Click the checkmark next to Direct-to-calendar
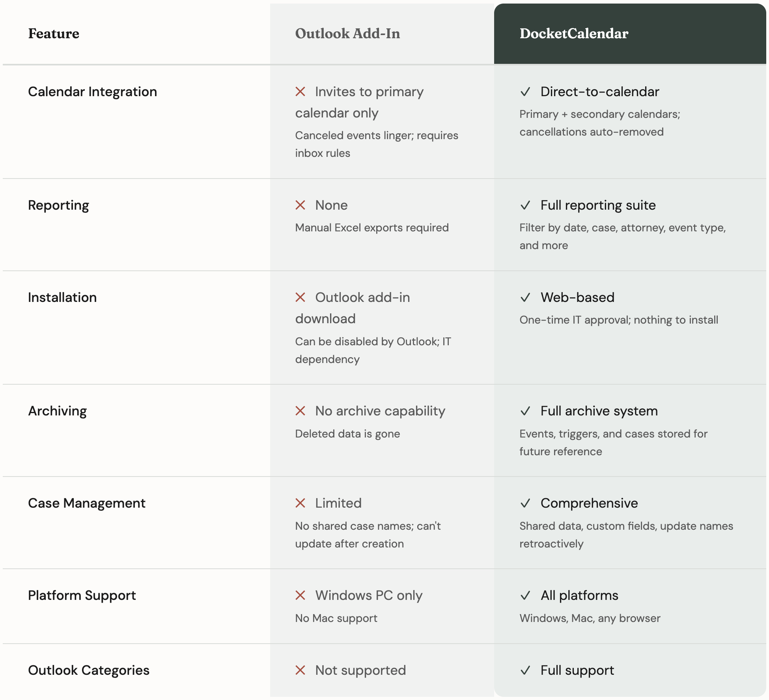Viewport: 769px width, 700px height. (x=525, y=92)
